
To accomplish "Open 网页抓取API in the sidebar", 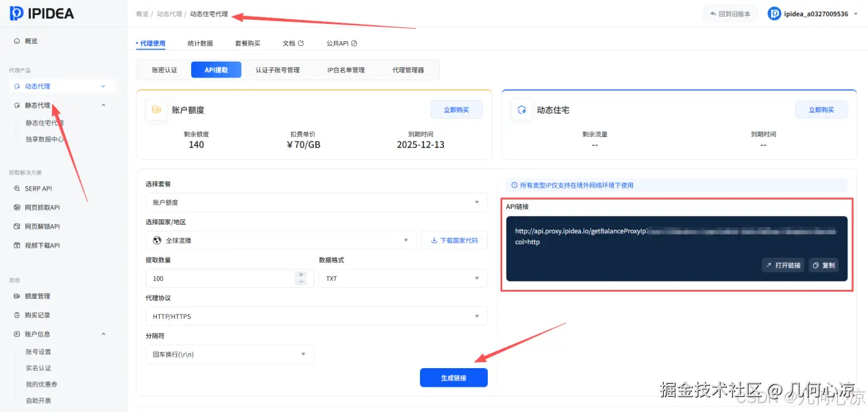I will click(x=42, y=208).
